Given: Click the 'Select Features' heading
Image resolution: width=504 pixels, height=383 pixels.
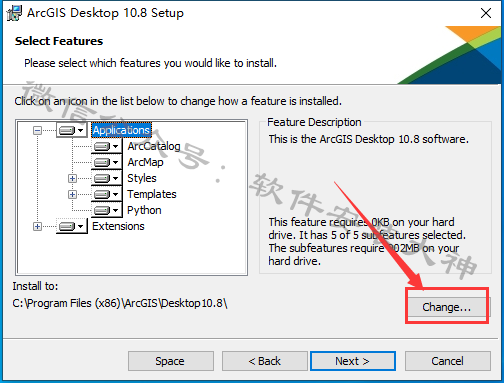Looking at the screenshot, I should [x=59, y=41].
